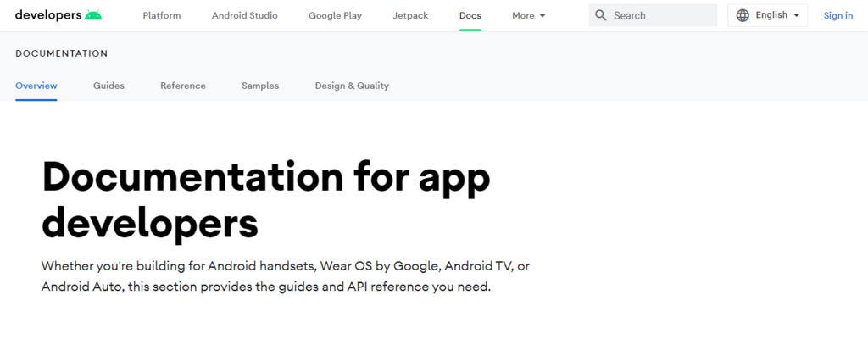868x345 pixels.
Task: Switch to the Guides tab
Action: pos(108,86)
